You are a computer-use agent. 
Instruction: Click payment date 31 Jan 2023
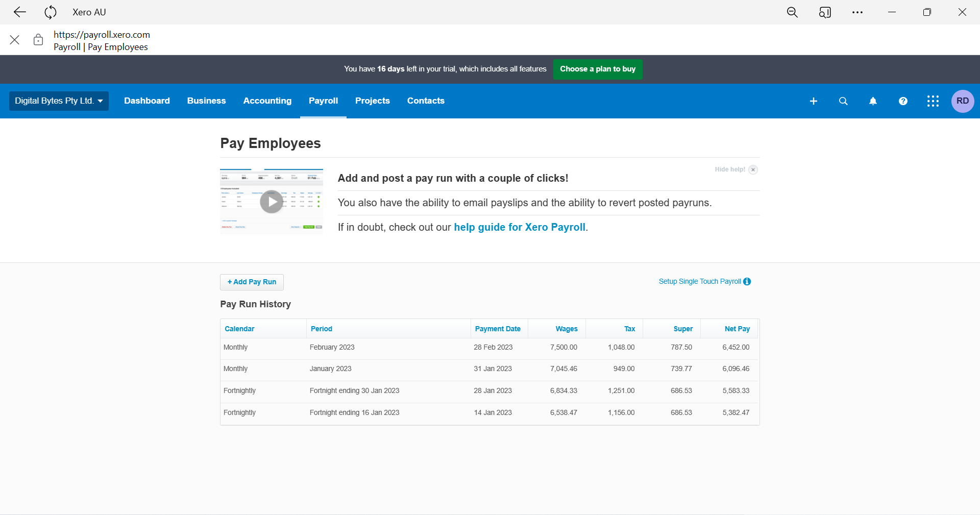pos(493,369)
